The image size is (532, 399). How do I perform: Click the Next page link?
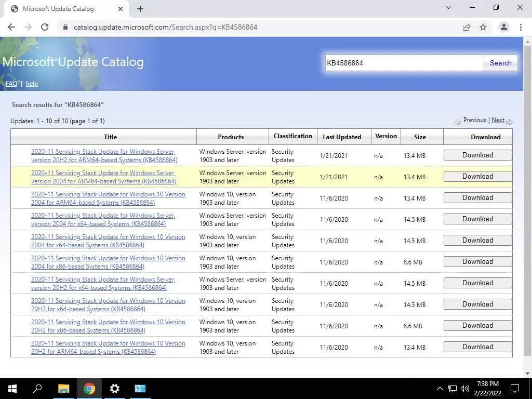(x=498, y=120)
